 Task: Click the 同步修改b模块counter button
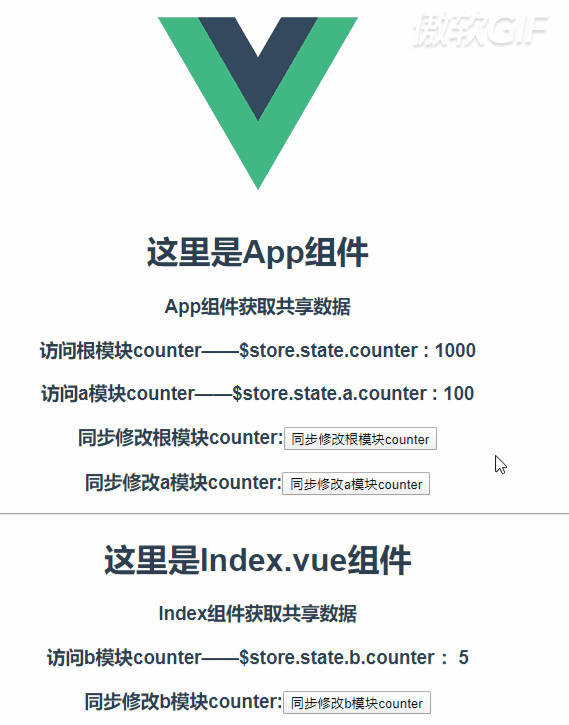(357, 703)
